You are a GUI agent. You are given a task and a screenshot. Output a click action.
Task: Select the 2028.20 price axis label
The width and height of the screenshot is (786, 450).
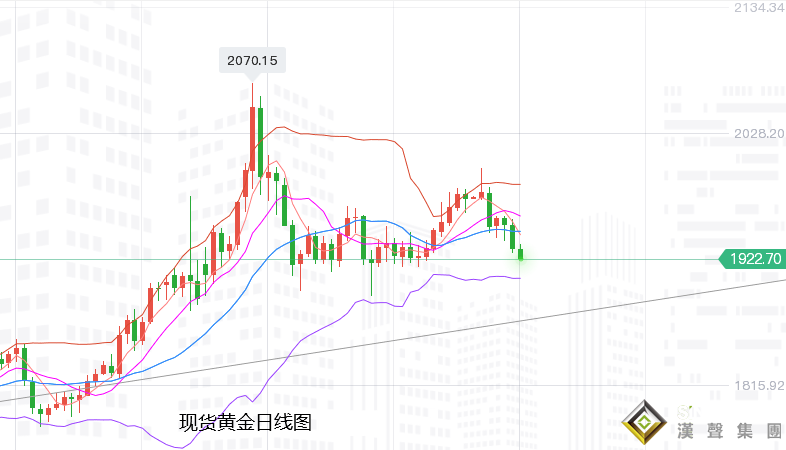[755, 133]
